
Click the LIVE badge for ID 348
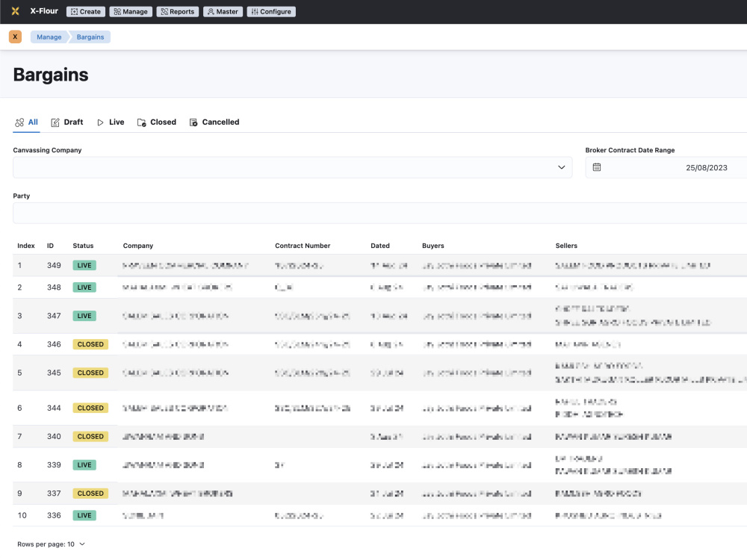[x=84, y=287]
